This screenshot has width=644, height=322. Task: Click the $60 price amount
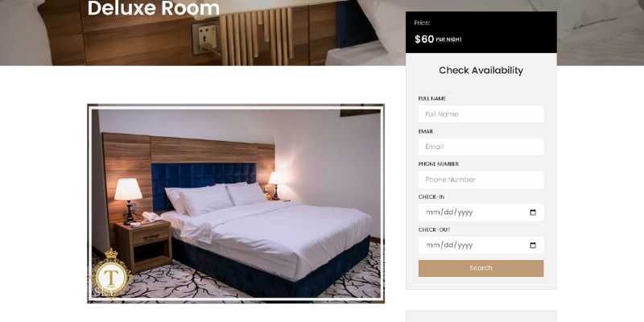(424, 39)
